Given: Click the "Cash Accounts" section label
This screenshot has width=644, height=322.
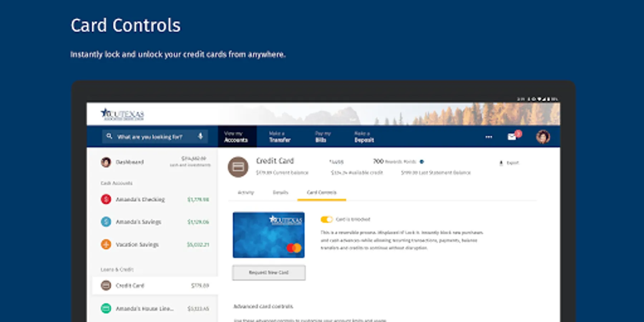Looking at the screenshot, I should pos(117,183).
